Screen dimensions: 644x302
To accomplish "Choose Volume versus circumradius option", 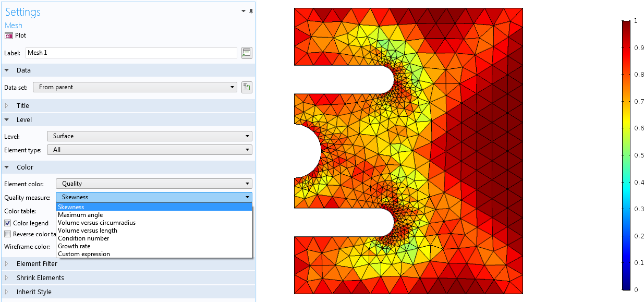I will tap(96, 223).
